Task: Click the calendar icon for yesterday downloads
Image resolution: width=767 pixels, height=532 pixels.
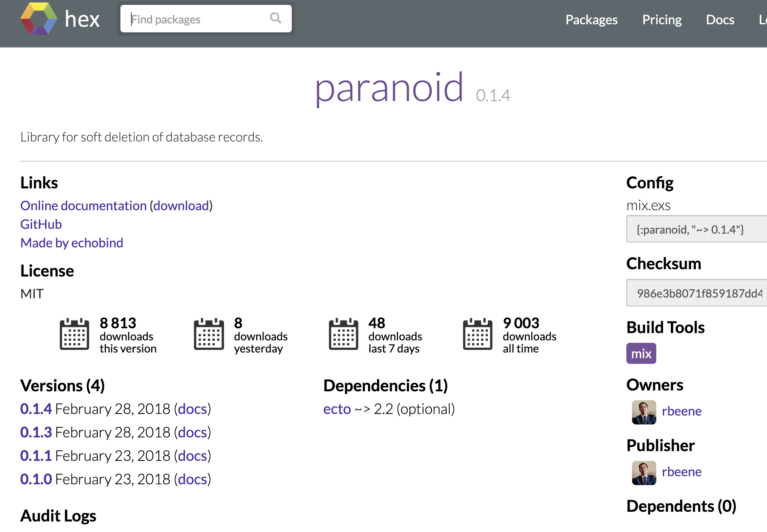Action: click(x=209, y=334)
